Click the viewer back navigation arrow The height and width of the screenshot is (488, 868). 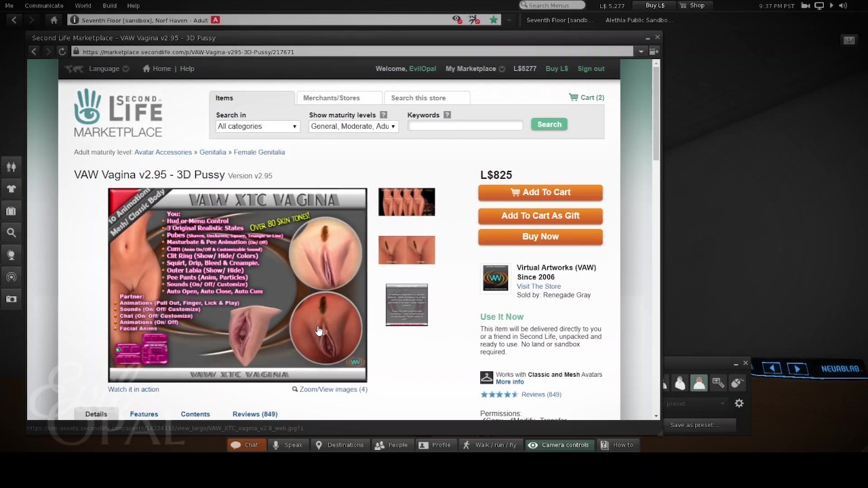14,20
